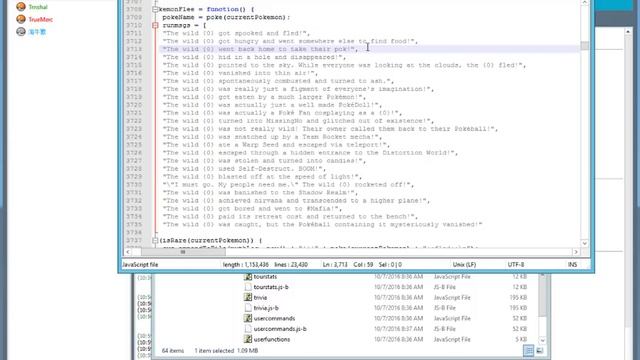
Task: Select the userfunctions file name
Action: [272, 339]
